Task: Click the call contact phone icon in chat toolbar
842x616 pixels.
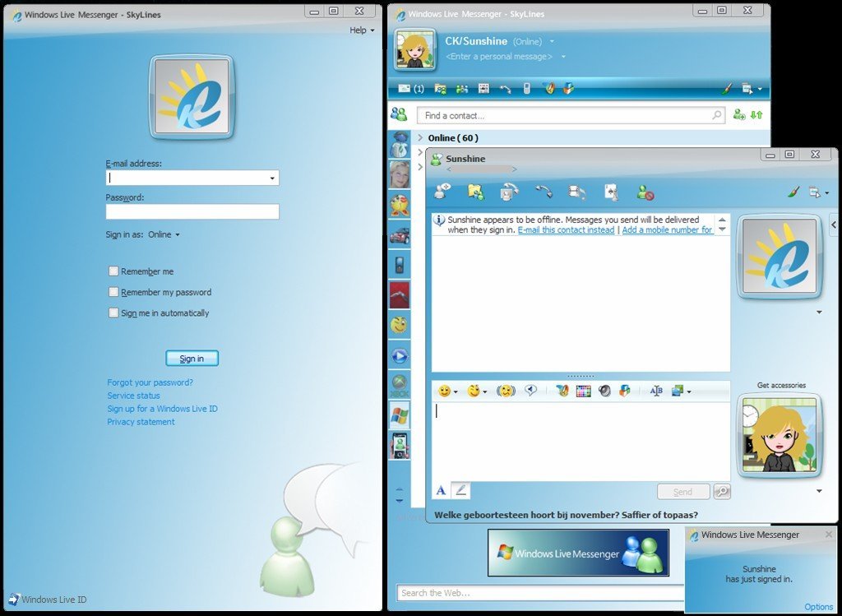Action: (544, 192)
